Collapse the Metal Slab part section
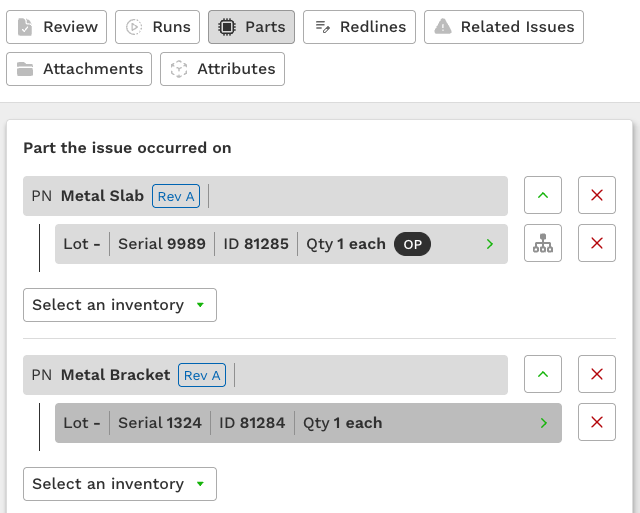Viewport: 640px width, 513px height. pos(543,195)
